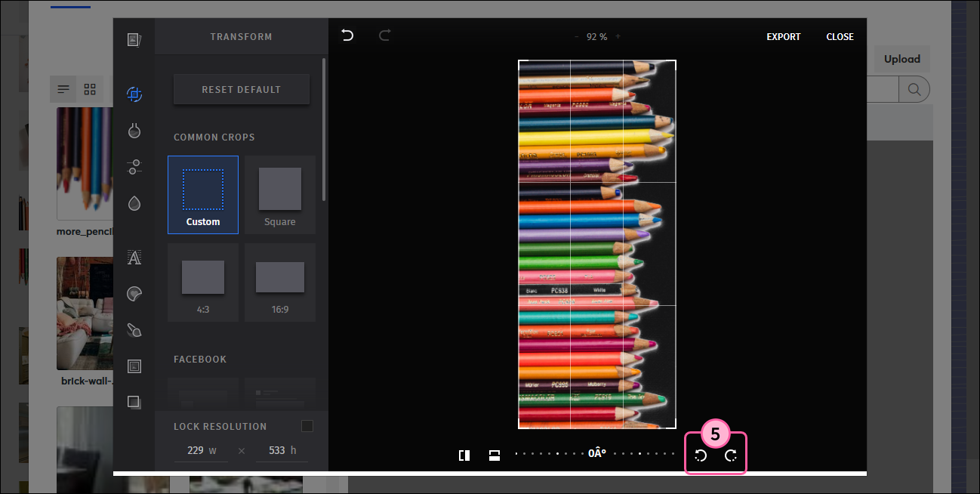Flip the image horizontally
The image size is (980, 494).
pos(464,455)
